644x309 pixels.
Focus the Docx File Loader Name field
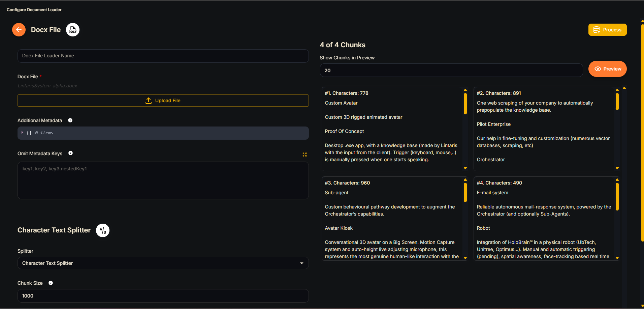163,56
